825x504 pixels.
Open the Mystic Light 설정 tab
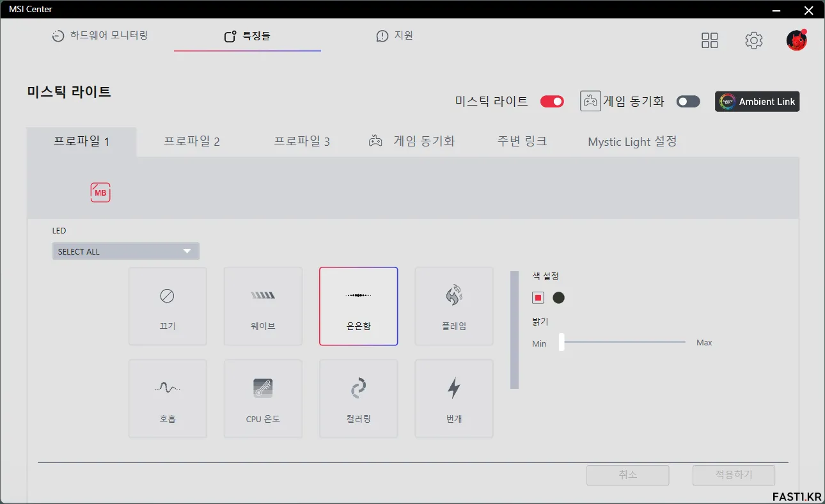[632, 141]
